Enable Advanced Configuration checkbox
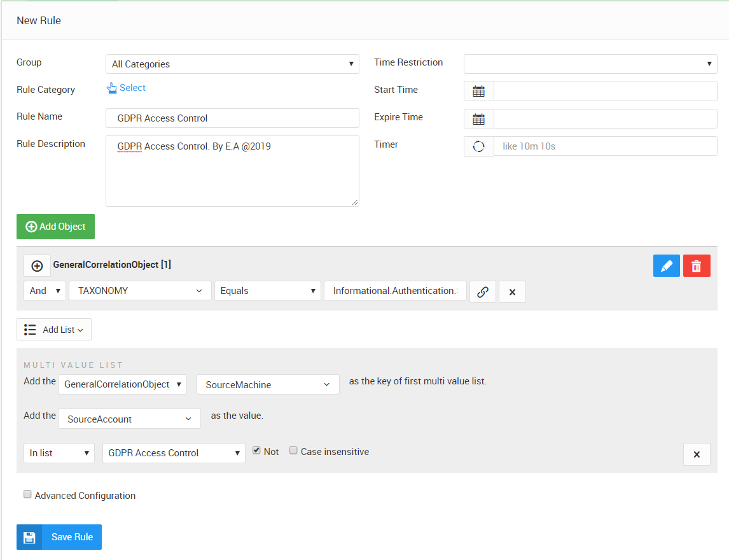The width and height of the screenshot is (729, 560). (x=27, y=494)
